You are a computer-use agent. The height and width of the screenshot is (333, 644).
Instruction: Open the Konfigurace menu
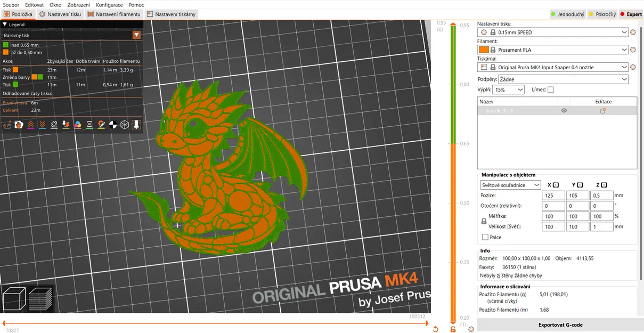(109, 5)
